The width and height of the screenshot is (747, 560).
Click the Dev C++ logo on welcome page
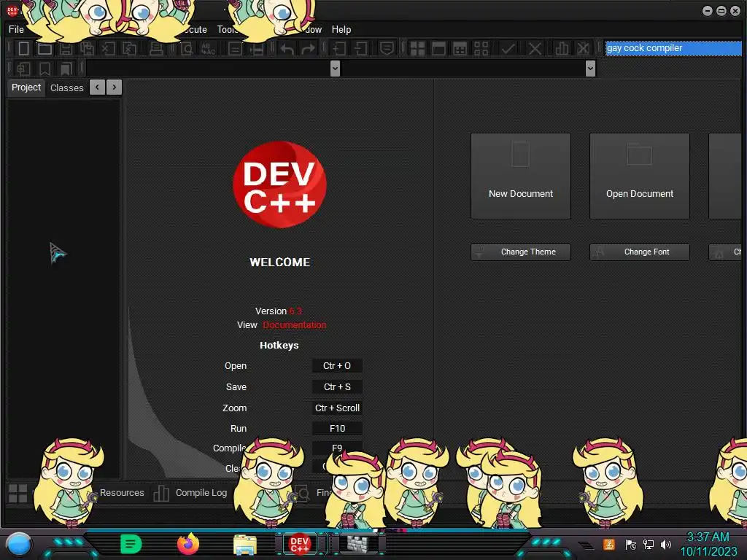point(279,184)
